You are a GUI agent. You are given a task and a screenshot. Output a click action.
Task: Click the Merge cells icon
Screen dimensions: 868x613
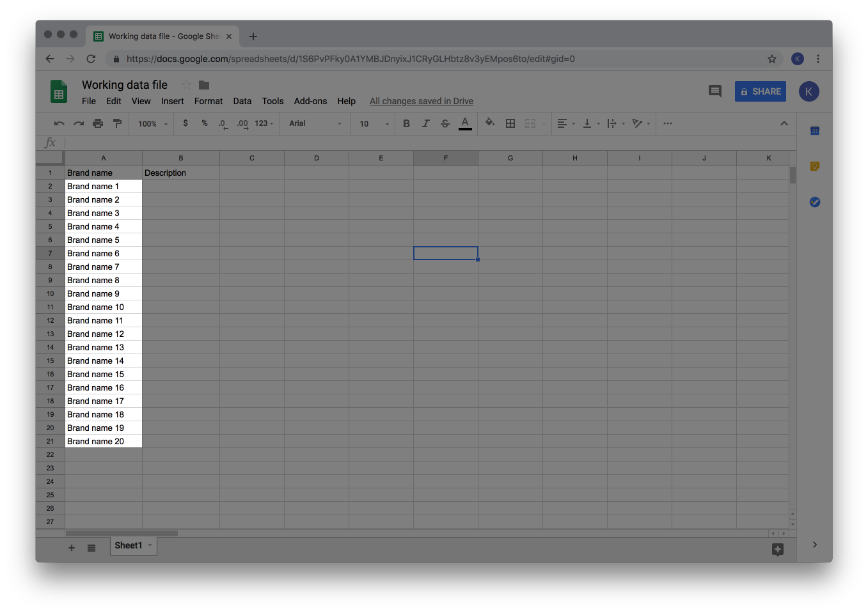pyautogui.click(x=530, y=123)
